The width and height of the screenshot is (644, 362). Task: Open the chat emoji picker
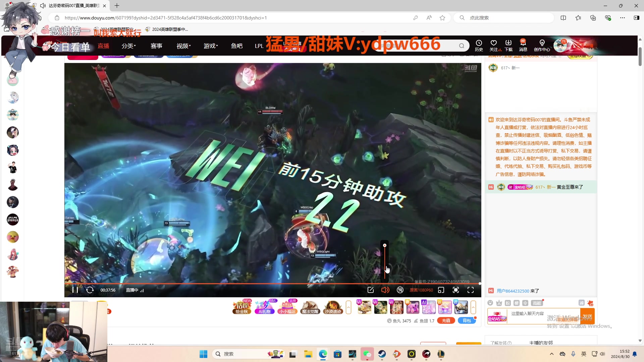click(490, 303)
